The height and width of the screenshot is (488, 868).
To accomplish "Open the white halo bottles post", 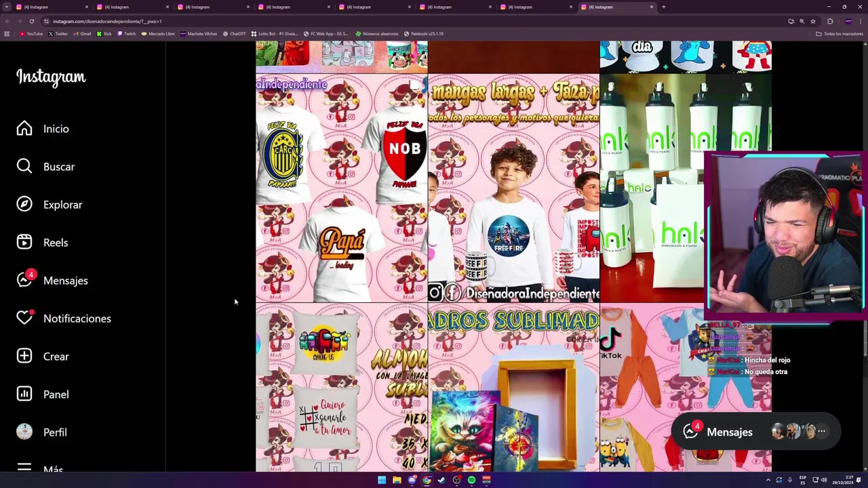I will click(x=652, y=188).
